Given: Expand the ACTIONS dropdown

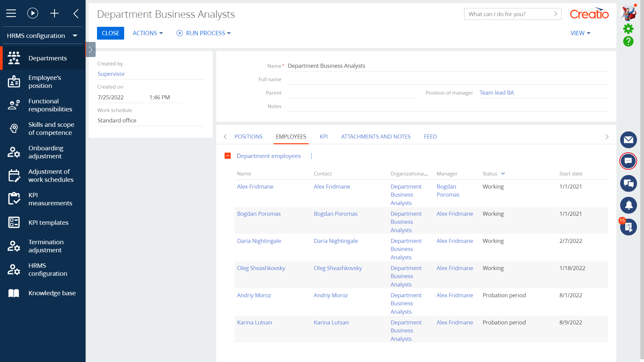Looking at the screenshot, I should coord(147,33).
